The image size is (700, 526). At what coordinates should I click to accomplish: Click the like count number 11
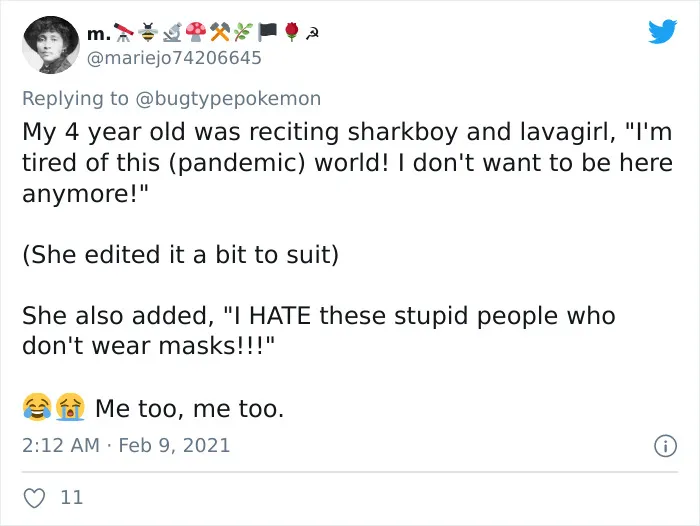point(71,497)
